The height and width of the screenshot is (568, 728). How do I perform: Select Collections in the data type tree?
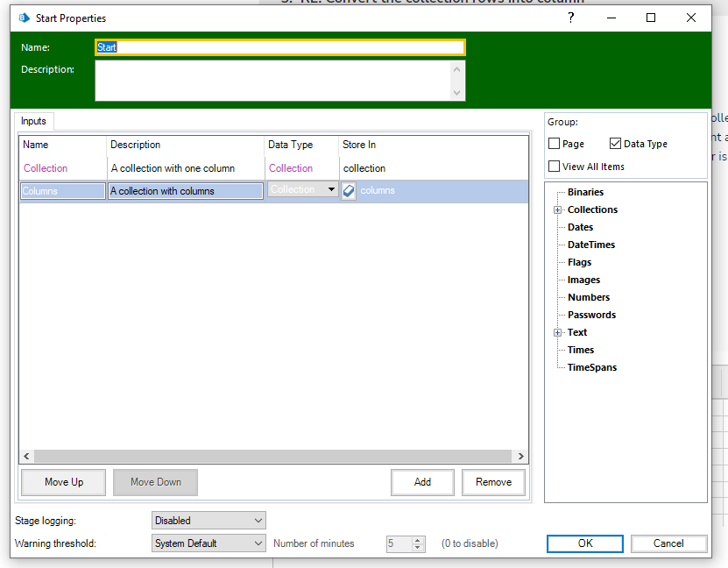click(592, 209)
